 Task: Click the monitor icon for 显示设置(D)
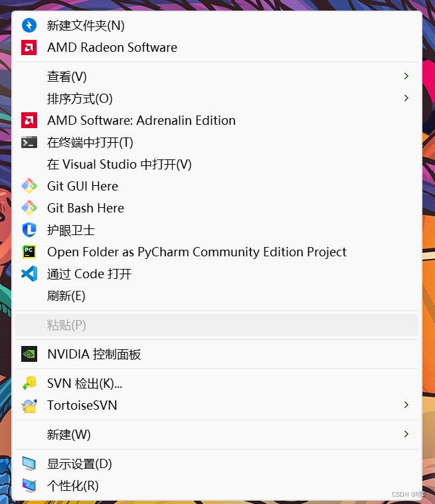click(29, 463)
